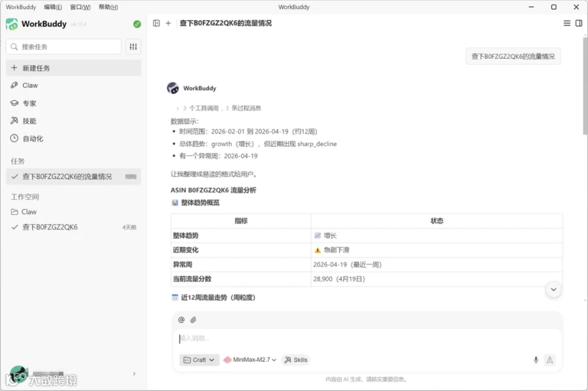Click the user avatar at sidebar bottom
Screen dimensions: 588x391
pyautogui.click(x=18, y=375)
